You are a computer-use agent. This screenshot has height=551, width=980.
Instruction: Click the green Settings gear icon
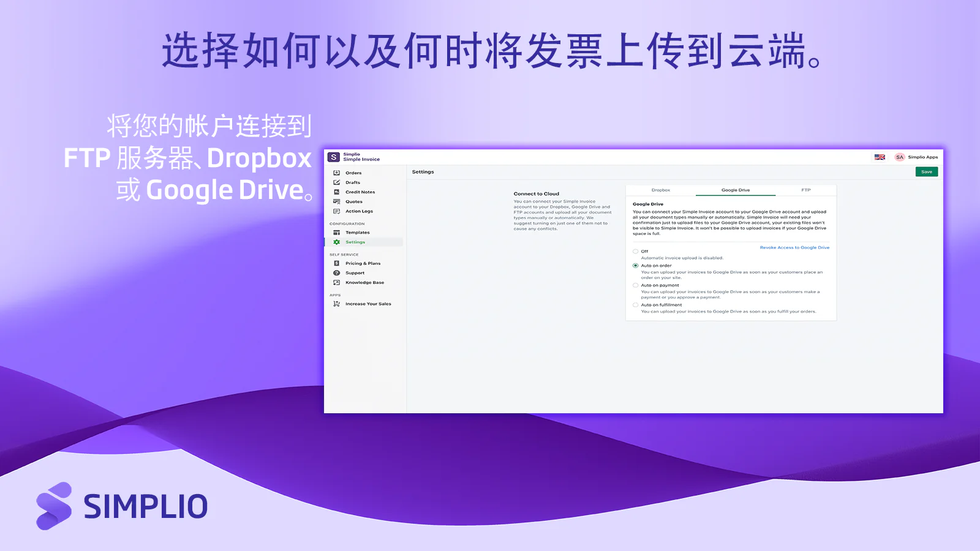point(336,242)
